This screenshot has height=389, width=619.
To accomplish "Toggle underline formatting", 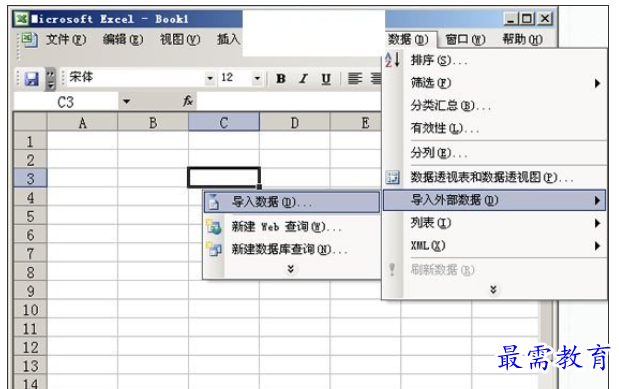I will (x=326, y=79).
